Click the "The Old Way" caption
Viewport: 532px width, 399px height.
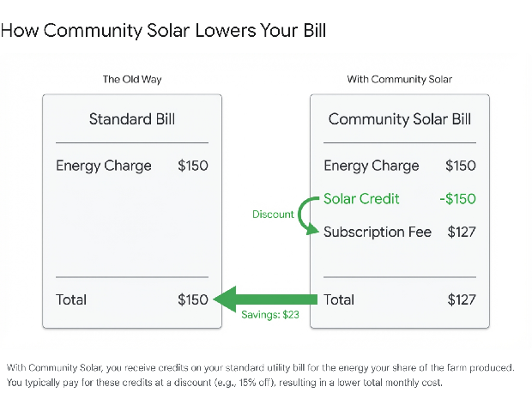[132, 80]
